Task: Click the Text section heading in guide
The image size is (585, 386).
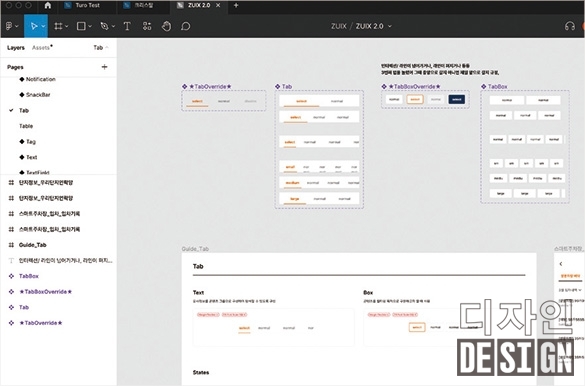Action: tap(198, 292)
